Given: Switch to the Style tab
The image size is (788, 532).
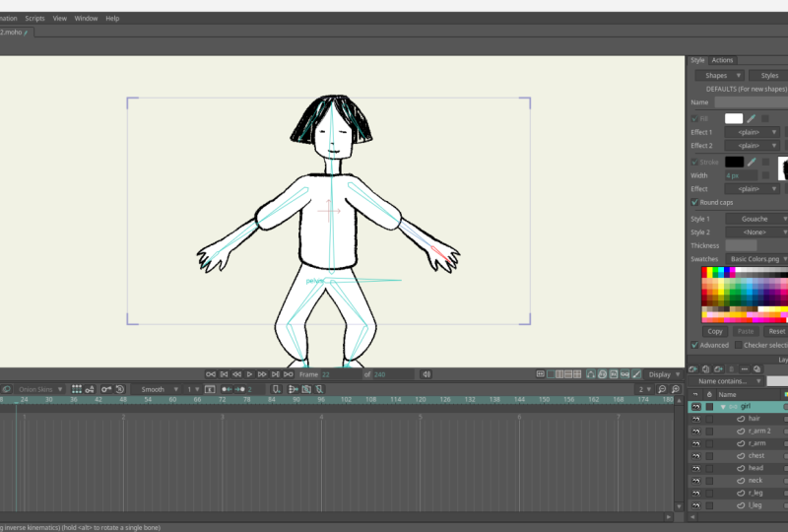Looking at the screenshot, I should pyautogui.click(x=697, y=60).
